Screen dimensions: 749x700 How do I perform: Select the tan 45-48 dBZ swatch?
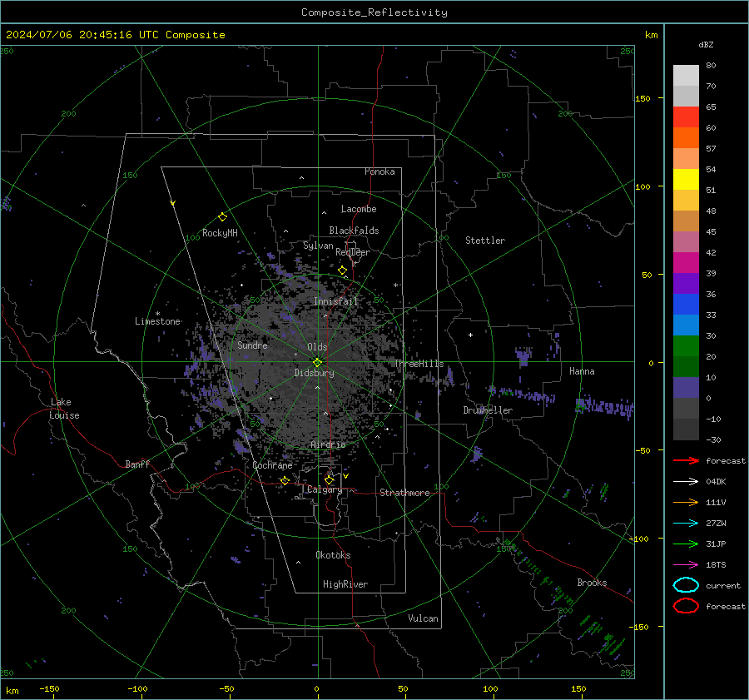[686, 221]
